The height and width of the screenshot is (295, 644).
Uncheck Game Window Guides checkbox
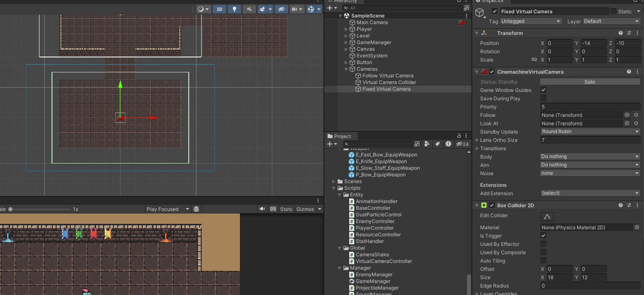pos(543,90)
